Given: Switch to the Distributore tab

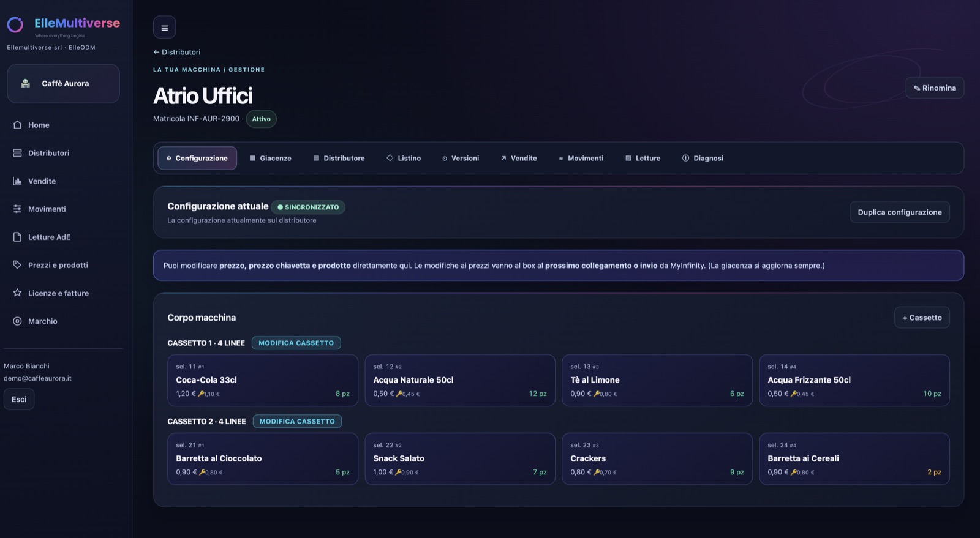Looking at the screenshot, I should [339, 158].
